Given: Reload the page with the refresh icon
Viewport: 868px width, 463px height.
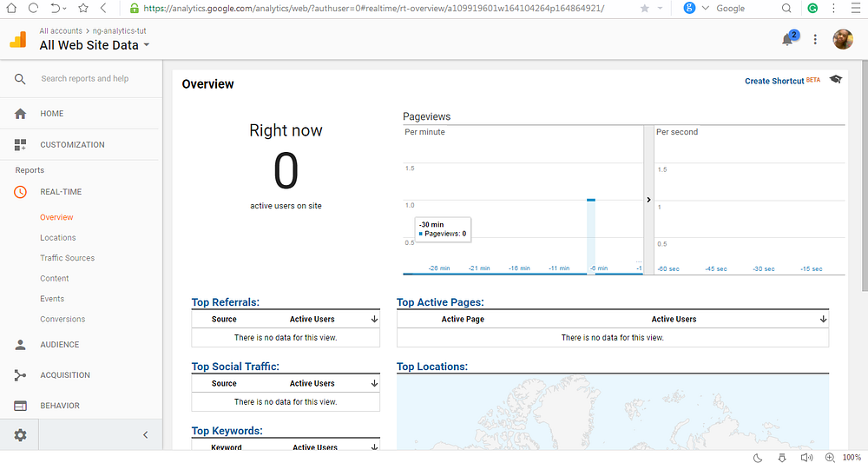Looking at the screenshot, I should (x=33, y=9).
